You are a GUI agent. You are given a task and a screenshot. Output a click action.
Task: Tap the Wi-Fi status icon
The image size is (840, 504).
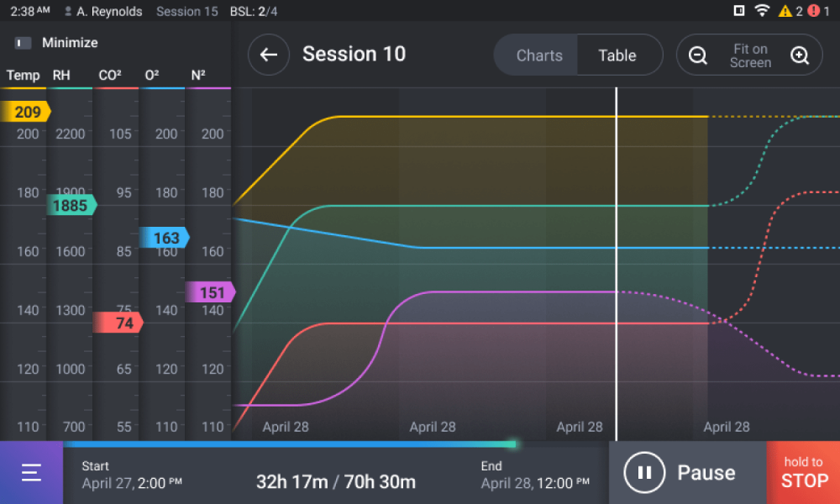(762, 11)
